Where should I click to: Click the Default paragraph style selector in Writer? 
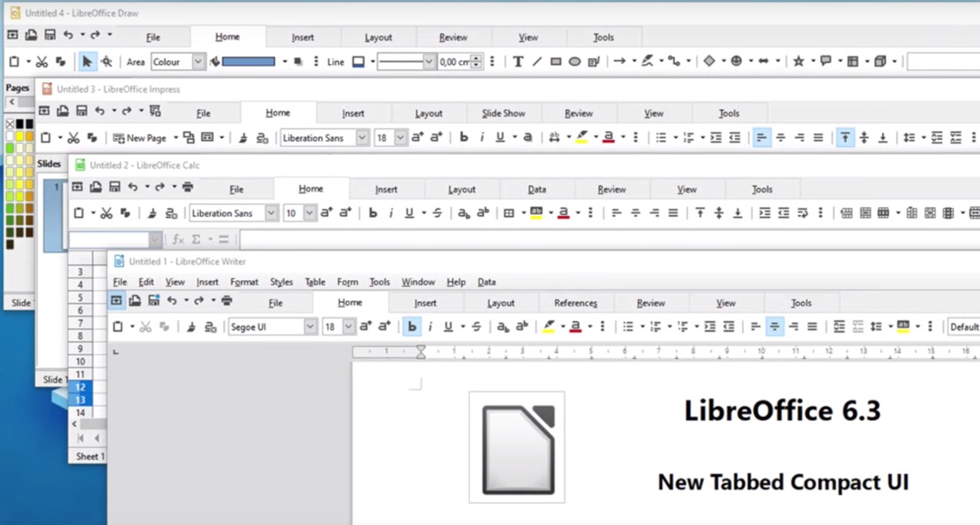(964, 326)
